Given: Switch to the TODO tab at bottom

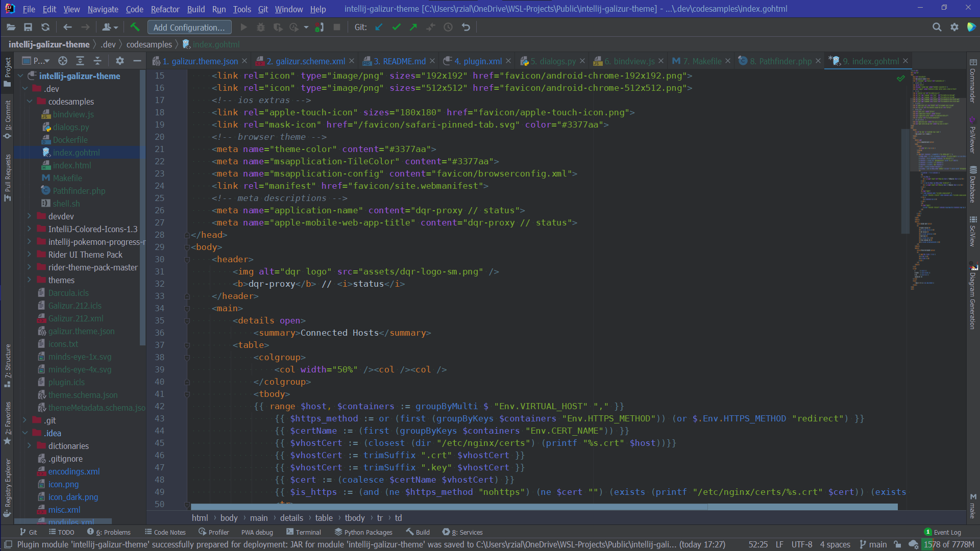Looking at the screenshot, I should point(65,532).
